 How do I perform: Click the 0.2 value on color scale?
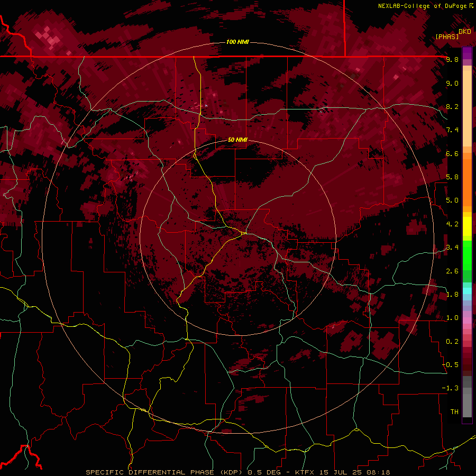pos(452,342)
